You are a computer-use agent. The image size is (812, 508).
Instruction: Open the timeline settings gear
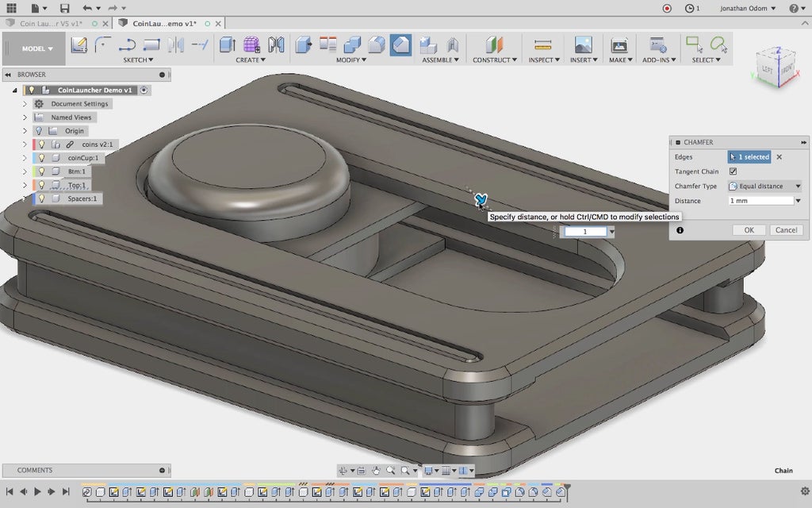tap(805, 491)
